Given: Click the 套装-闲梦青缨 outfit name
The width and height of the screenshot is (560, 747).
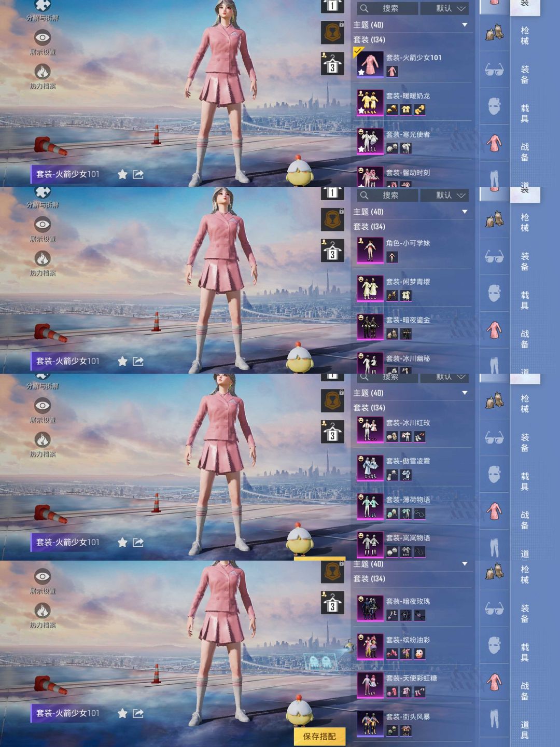Looking at the screenshot, I should click(x=408, y=282).
